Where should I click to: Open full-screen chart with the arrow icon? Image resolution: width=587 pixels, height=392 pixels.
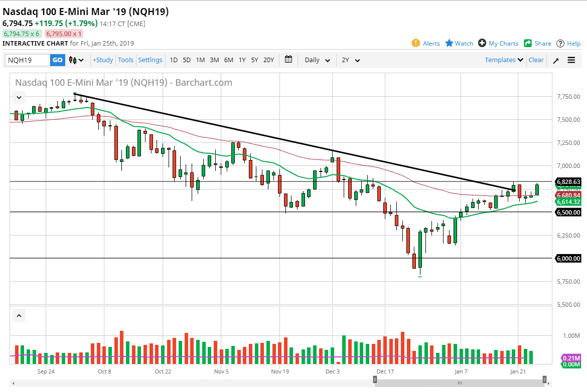(556, 60)
